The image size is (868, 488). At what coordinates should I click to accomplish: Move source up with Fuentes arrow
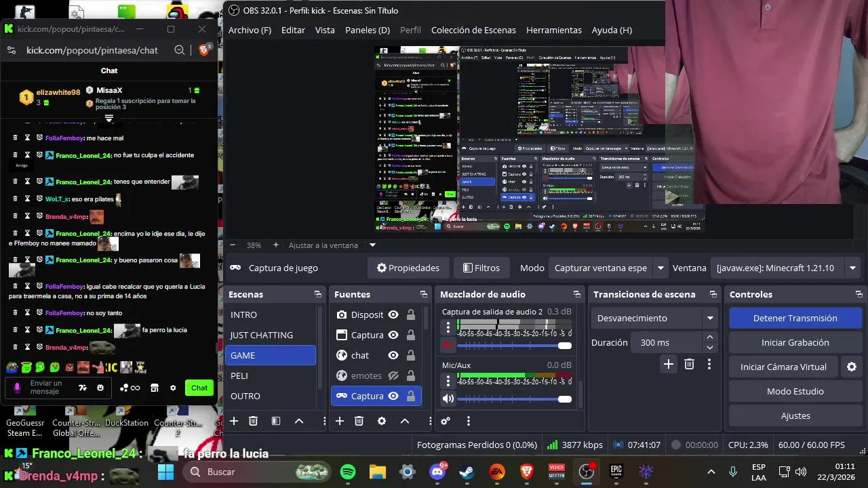(405, 421)
